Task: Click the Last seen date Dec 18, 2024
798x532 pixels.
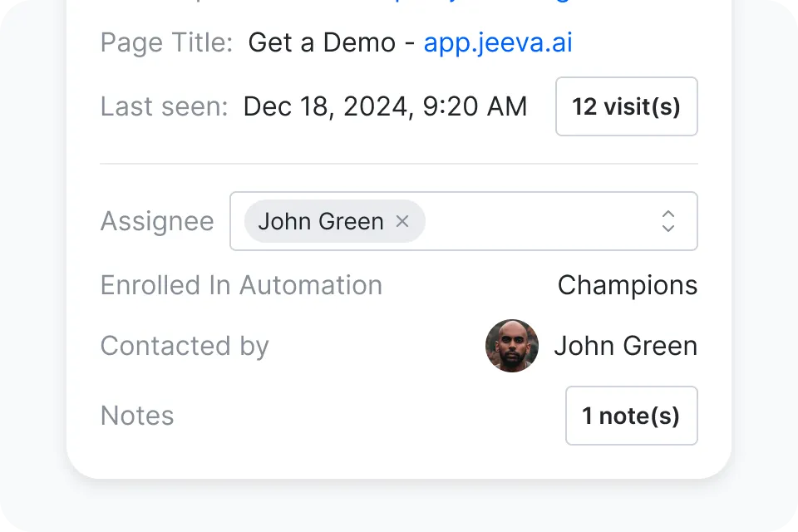Action: click(x=326, y=106)
